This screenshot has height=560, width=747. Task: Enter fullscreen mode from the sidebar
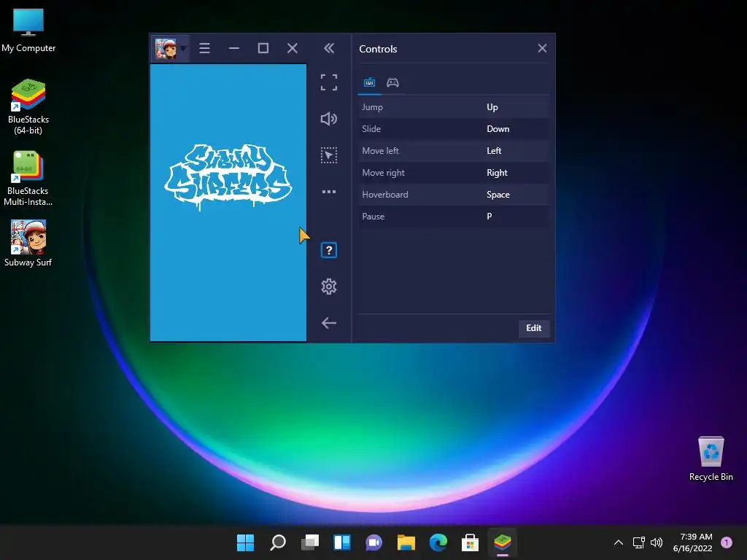click(x=329, y=82)
